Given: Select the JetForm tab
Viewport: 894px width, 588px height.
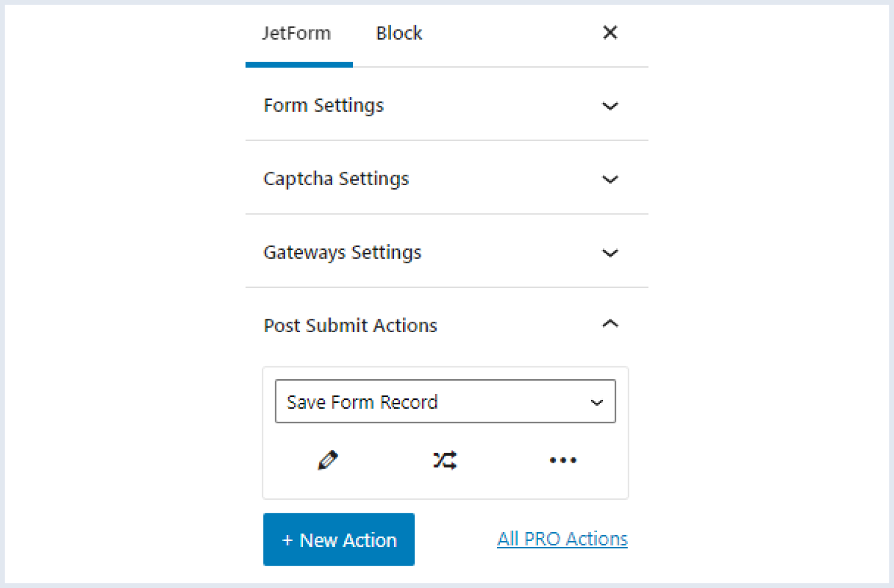Looking at the screenshot, I should (x=296, y=33).
